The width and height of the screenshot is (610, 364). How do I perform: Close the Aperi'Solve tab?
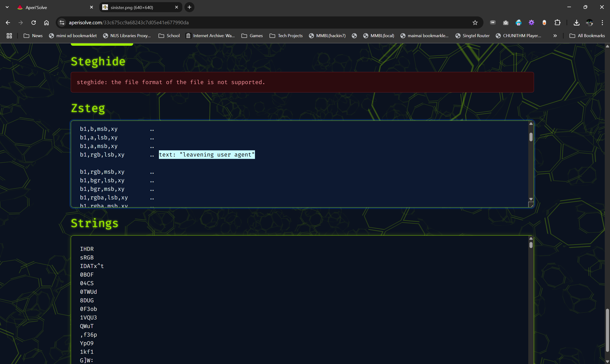(91, 7)
